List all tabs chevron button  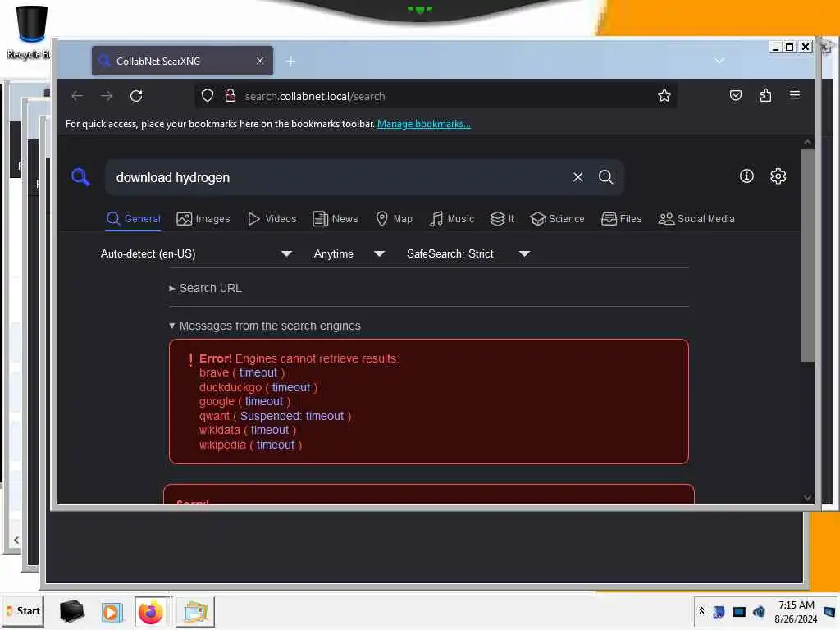[719, 61]
